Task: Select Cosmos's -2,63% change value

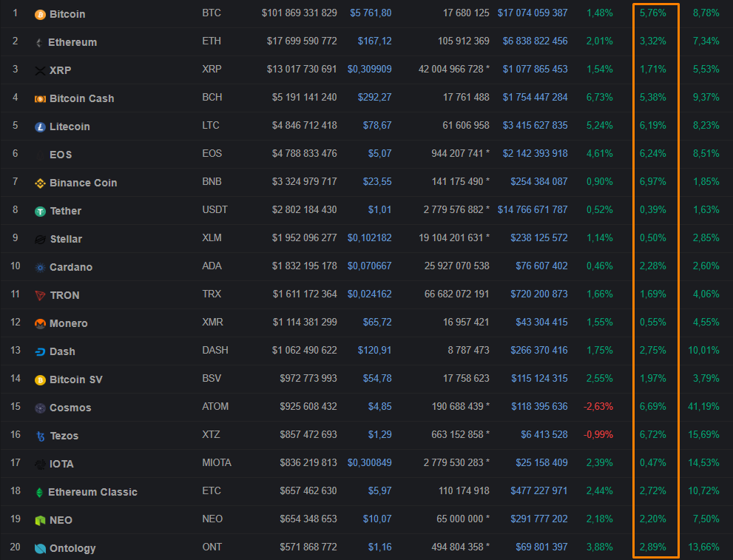Action: [598, 407]
